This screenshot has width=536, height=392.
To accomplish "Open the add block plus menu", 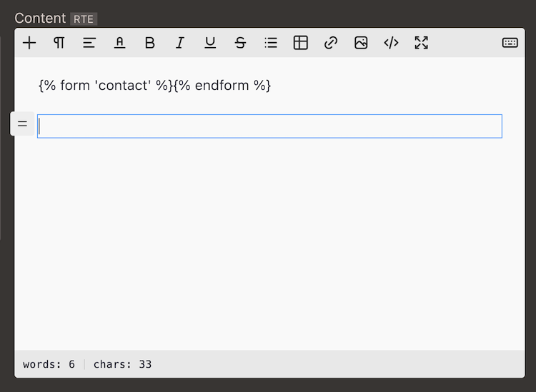I will [29, 43].
